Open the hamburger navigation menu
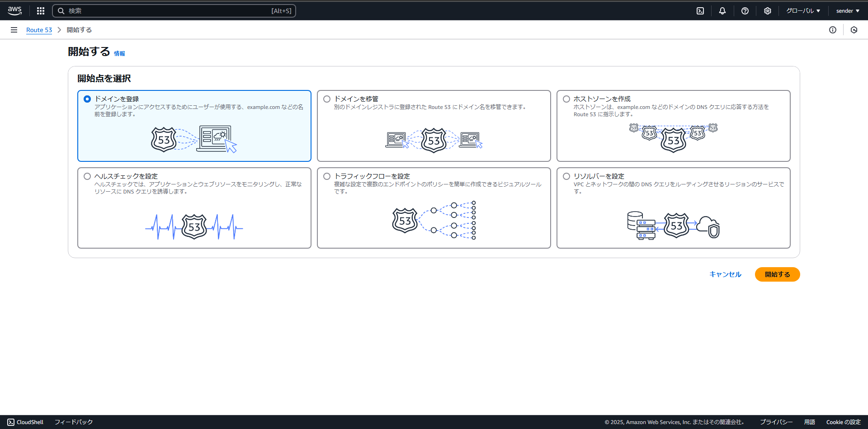 (14, 30)
